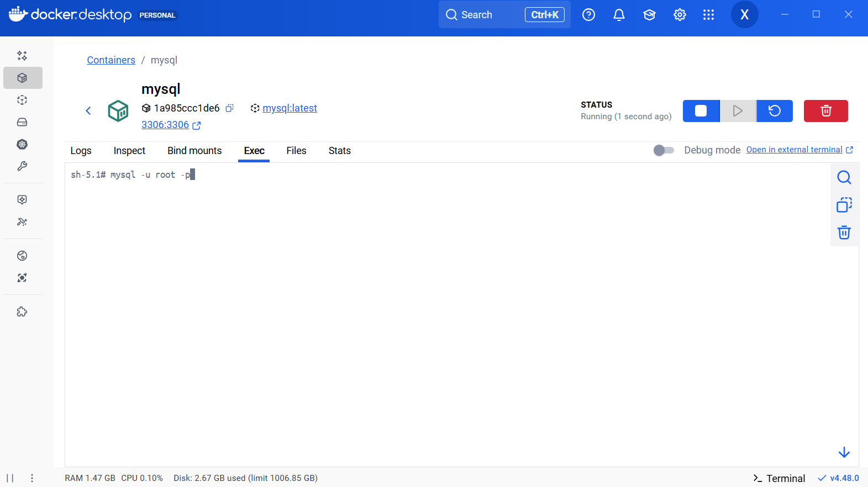Screen dimensions: 868x487
Task: Delete the mysql container with red trash
Action: click(826, 111)
